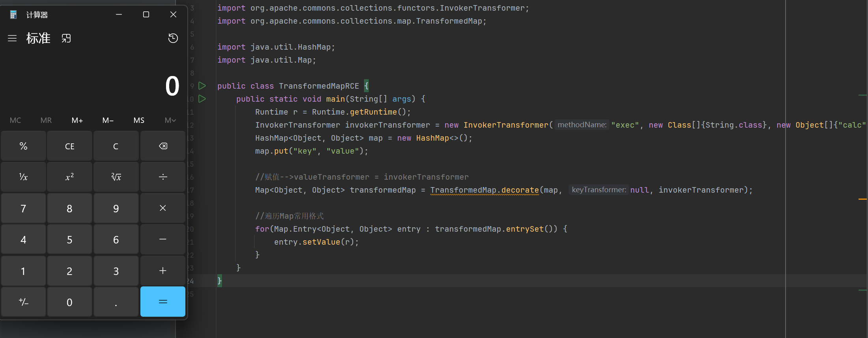
Task: Click the CE clear entry button
Action: click(69, 146)
